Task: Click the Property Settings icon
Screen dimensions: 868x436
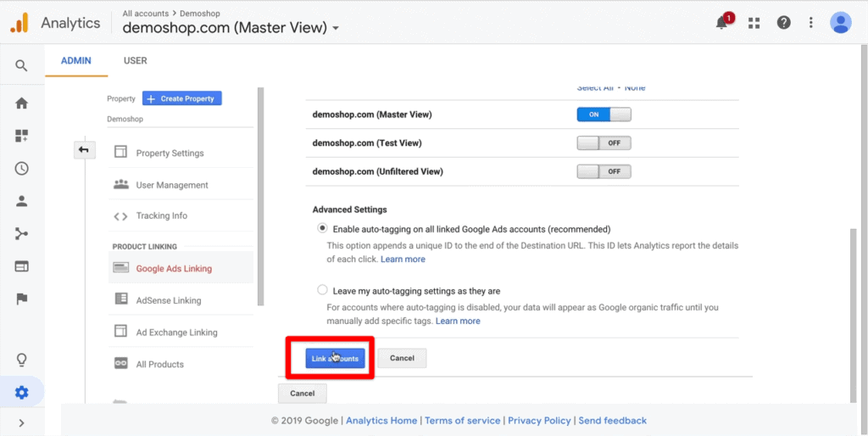Action: click(120, 153)
